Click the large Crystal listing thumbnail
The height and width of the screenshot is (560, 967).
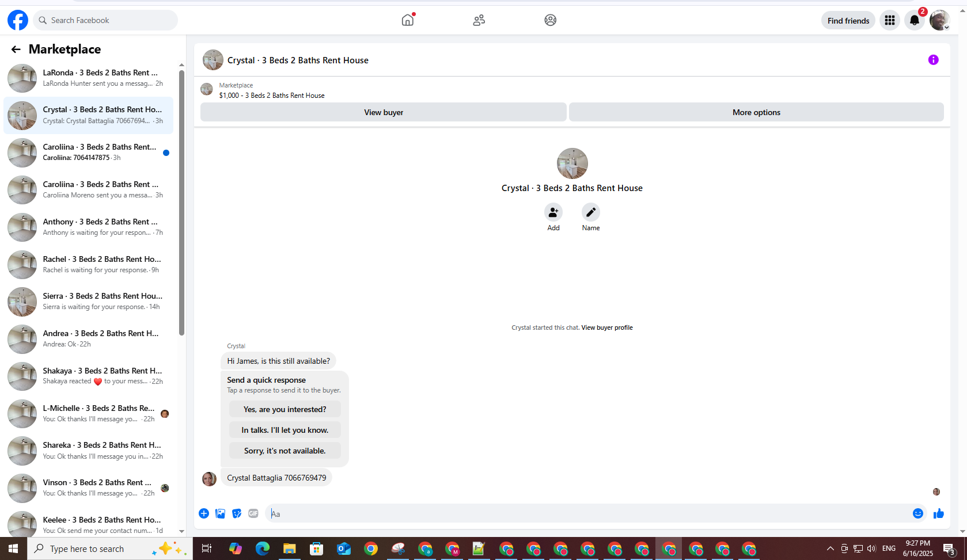coord(572,163)
